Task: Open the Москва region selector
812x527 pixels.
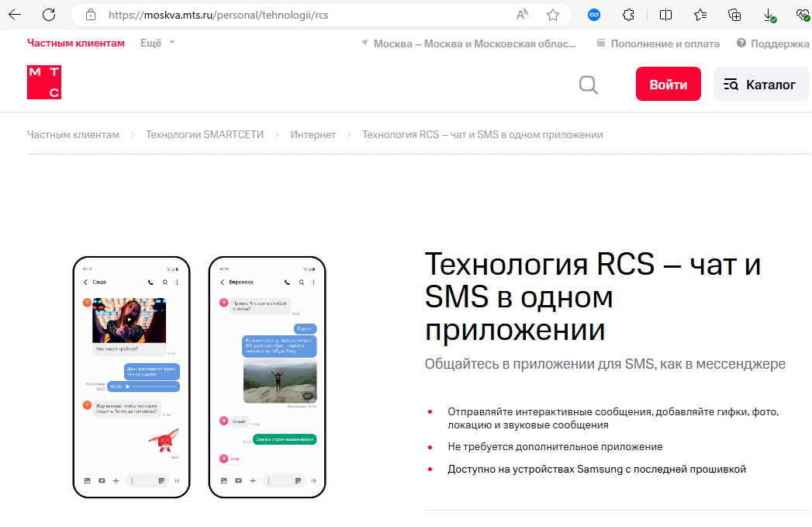Action: 468,43
